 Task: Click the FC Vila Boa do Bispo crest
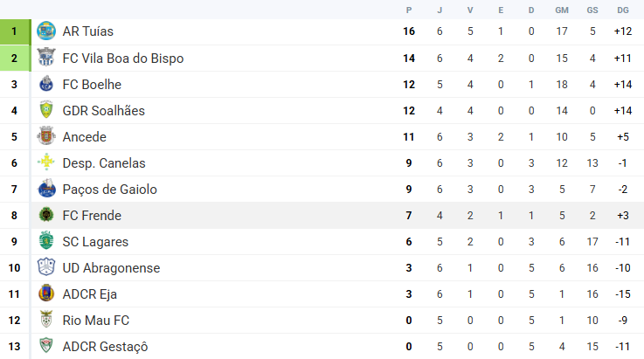coord(46,59)
